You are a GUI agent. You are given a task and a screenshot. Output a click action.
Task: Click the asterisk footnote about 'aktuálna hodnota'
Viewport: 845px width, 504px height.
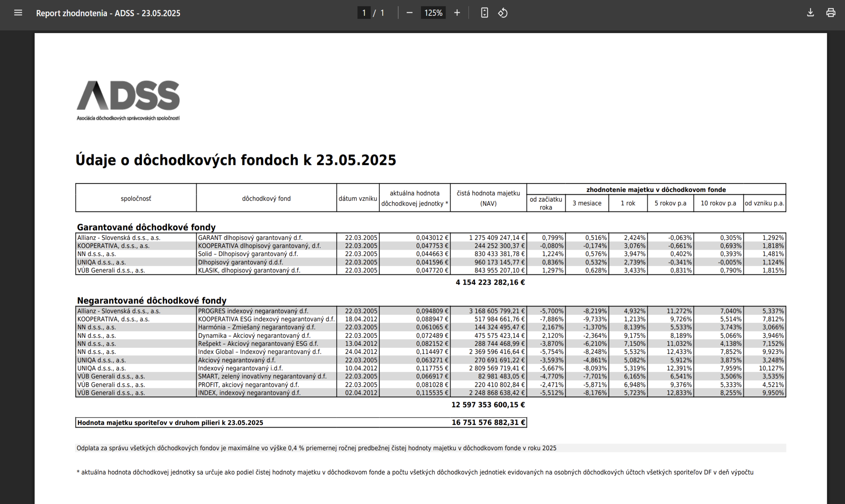(x=415, y=472)
